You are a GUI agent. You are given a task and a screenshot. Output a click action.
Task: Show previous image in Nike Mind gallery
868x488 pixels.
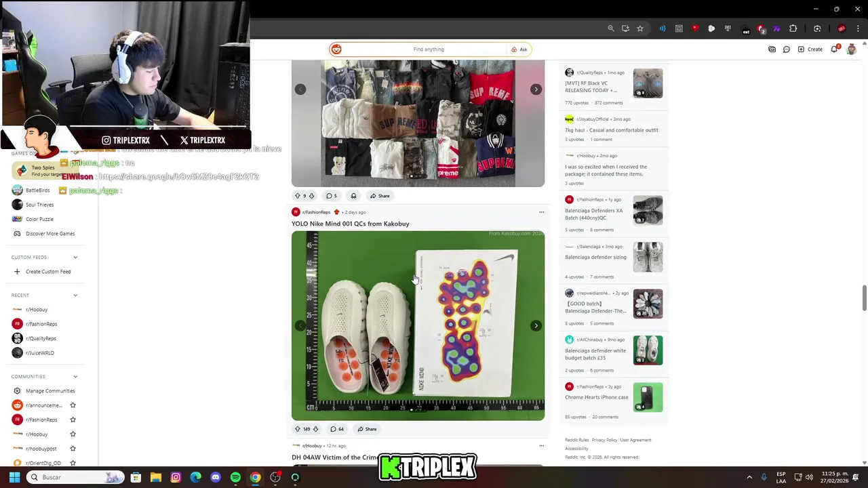click(x=300, y=326)
